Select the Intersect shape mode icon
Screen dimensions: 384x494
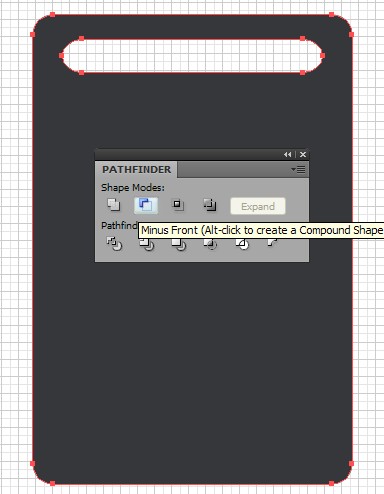[178, 205]
